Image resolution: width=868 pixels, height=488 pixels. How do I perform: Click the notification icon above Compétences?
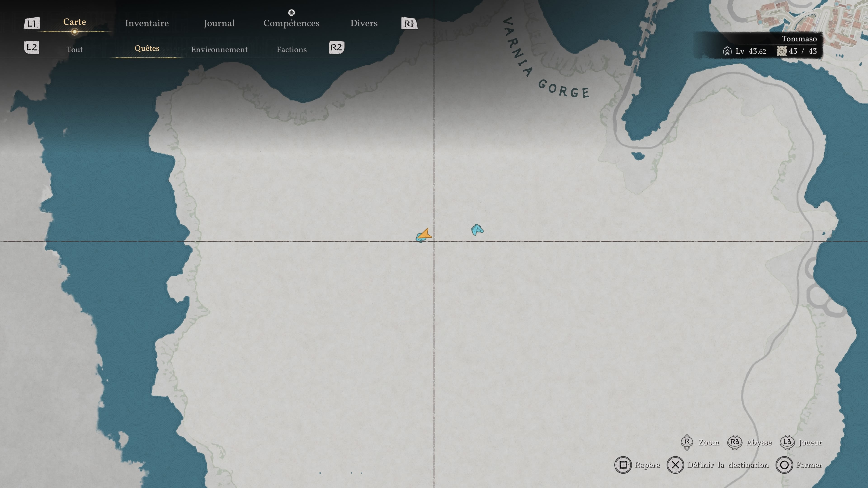point(291,12)
